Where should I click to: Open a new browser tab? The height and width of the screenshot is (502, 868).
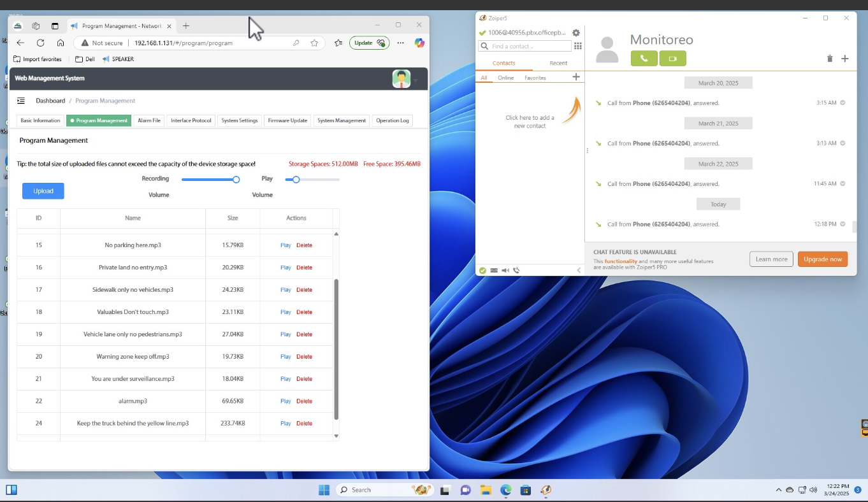coord(186,25)
